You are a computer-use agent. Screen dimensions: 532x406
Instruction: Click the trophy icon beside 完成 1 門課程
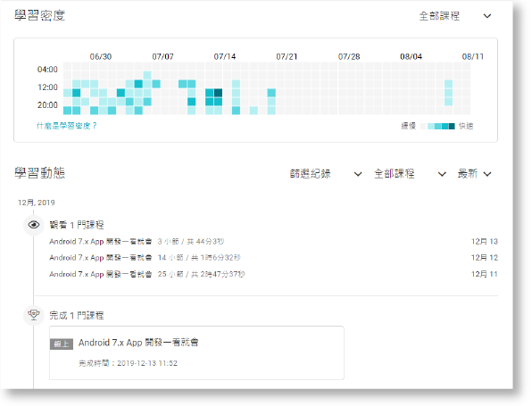34,315
